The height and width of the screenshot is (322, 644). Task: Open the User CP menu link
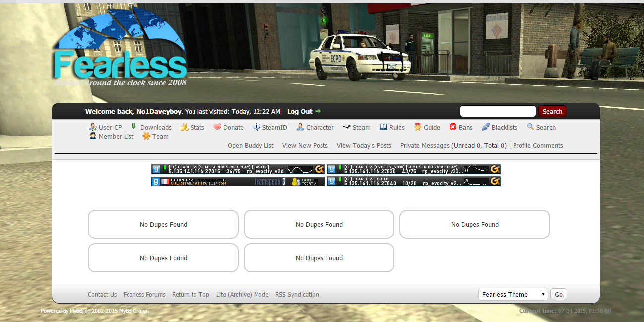[110, 127]
